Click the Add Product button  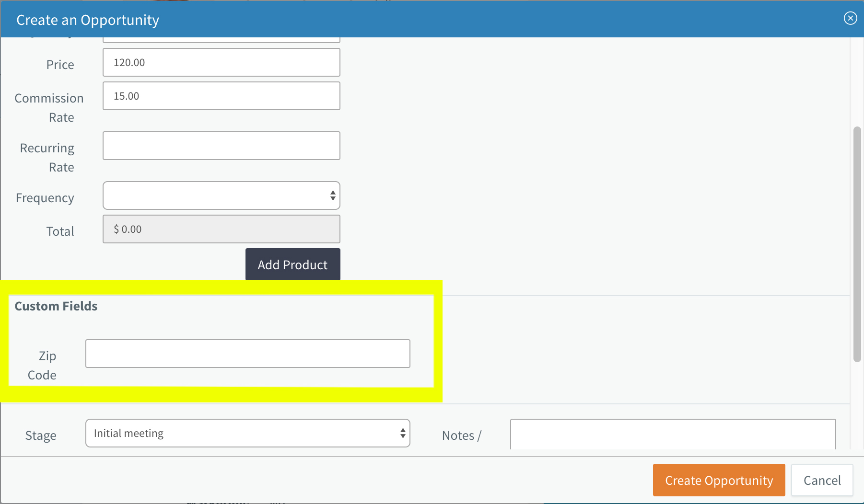(293, 264)
